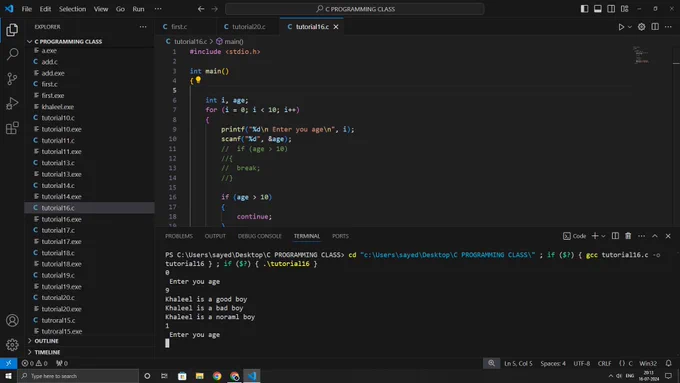Open the Run and Debug view
The image size is (680, 383).
click(x=12, y=103)
